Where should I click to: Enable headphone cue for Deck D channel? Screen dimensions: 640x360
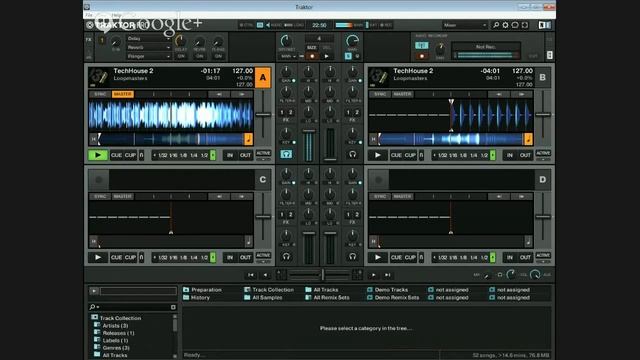(352, 256)
